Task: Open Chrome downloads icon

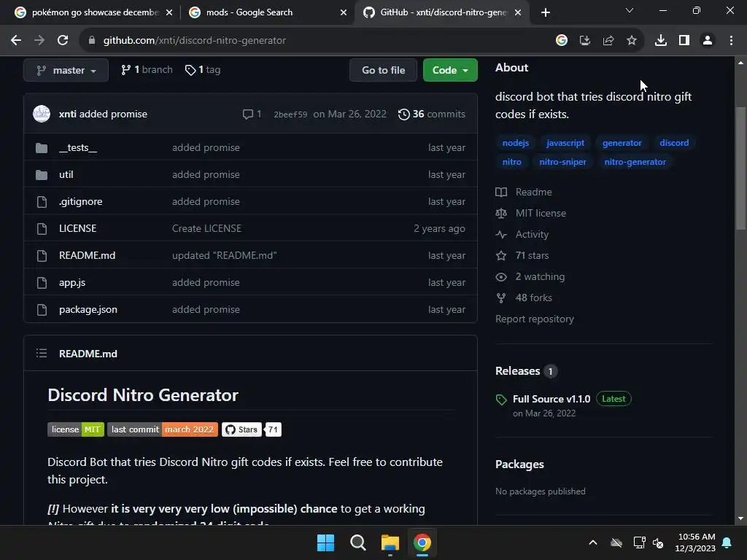Action: 661,41
